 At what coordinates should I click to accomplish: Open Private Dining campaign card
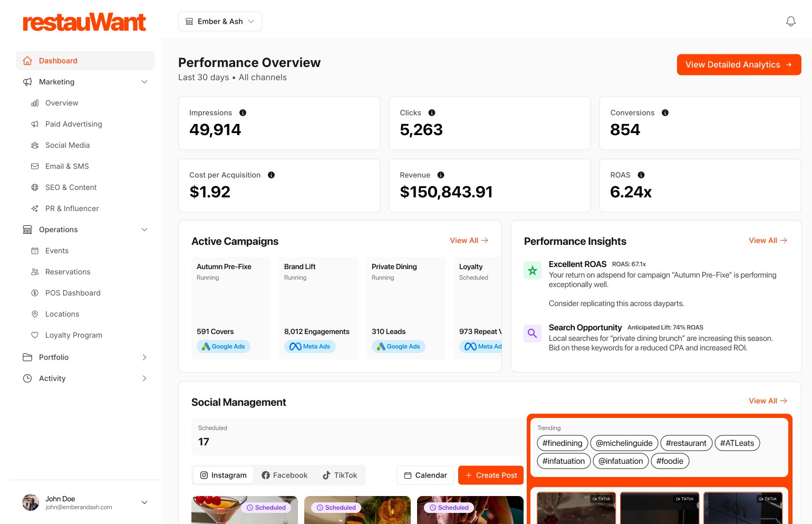[406, 308]
